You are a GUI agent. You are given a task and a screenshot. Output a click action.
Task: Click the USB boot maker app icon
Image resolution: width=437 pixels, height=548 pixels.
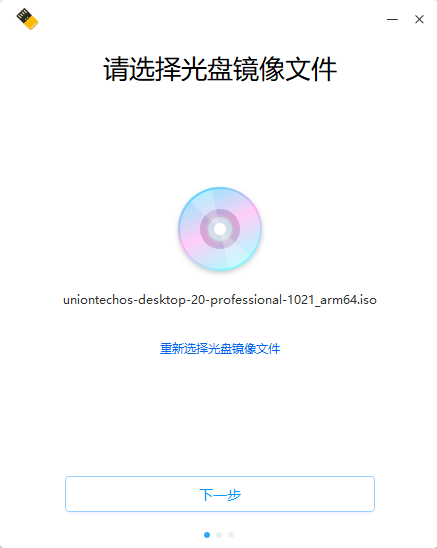pos(27,19)
